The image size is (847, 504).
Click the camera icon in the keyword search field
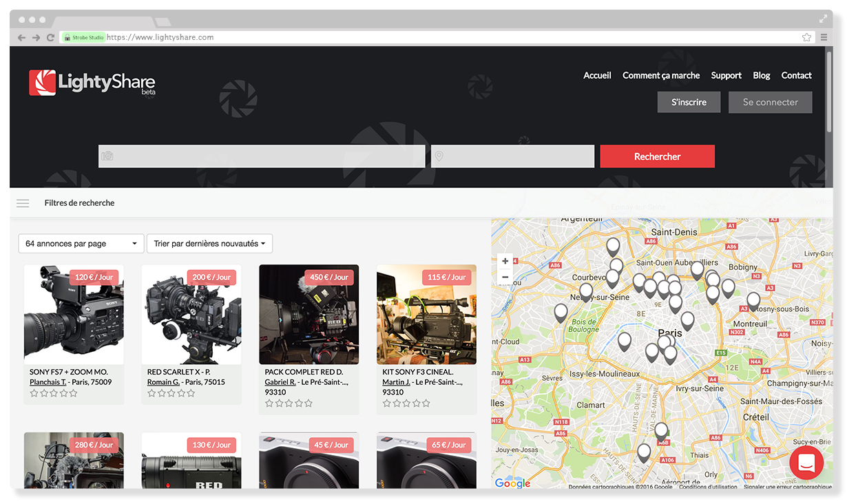tap(107, 156)
